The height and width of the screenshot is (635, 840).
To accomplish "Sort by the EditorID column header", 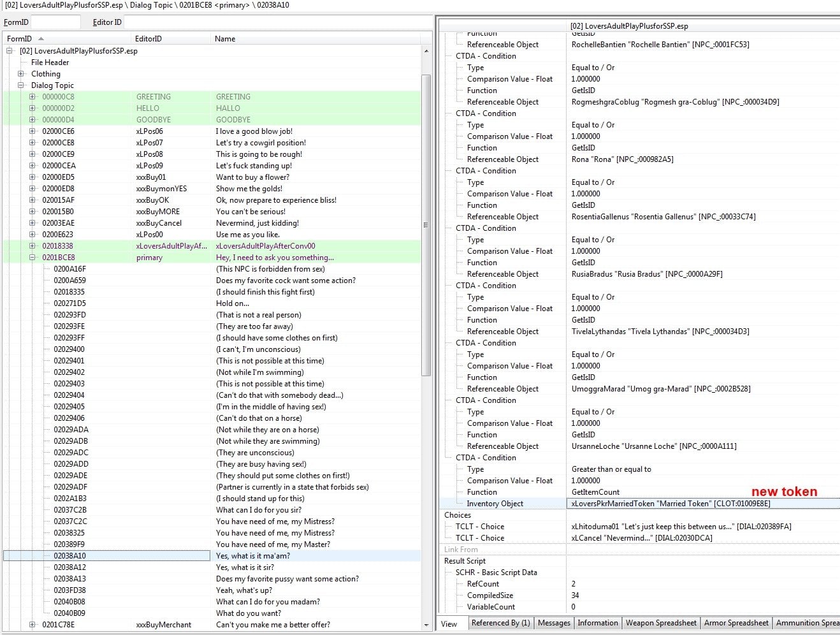I will click(171, 39).
